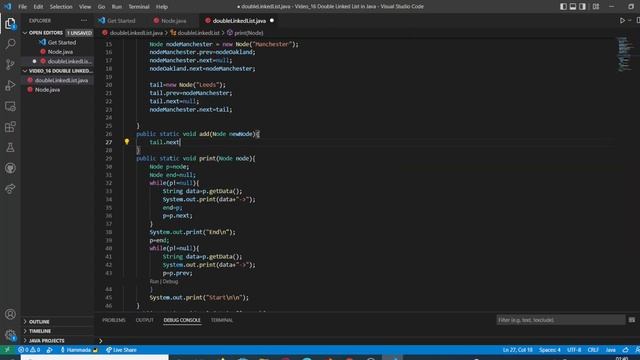Open the Explorer view in activity bar
640x360 pixels.
point(10,24)
